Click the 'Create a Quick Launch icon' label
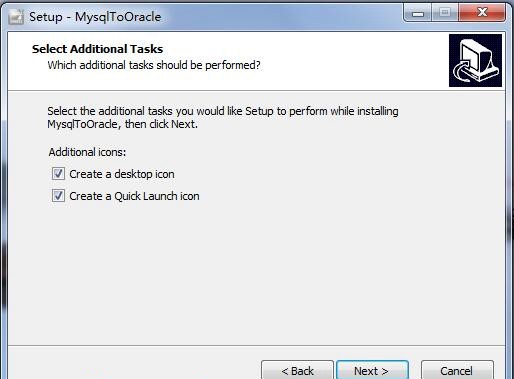The image size is (514, 379). [x=134, y=196]
